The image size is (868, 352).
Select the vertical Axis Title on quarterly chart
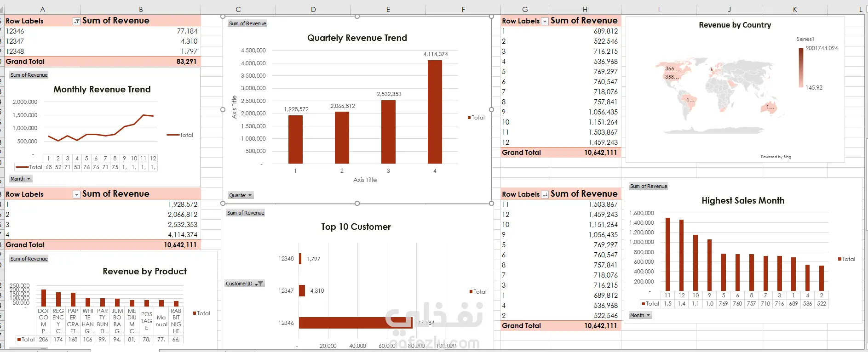234,107
